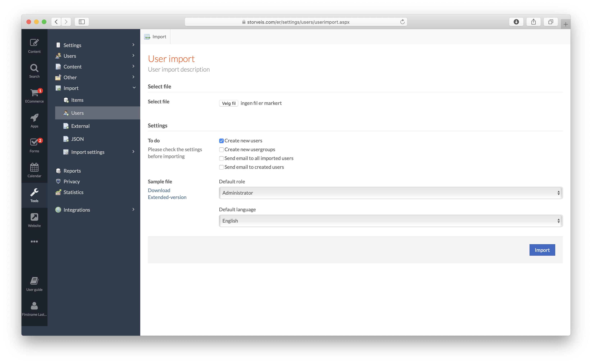The height and width of the screenshot is (364, 592).
Task: Expand the top-level Users menu chevron
Action: pyautogui.click(x=133, y=56)
